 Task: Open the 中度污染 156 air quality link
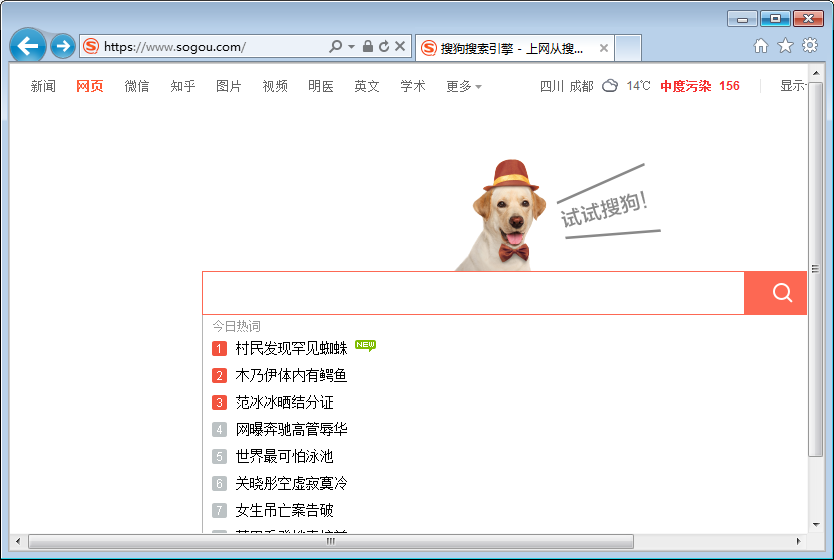[700, 86]
